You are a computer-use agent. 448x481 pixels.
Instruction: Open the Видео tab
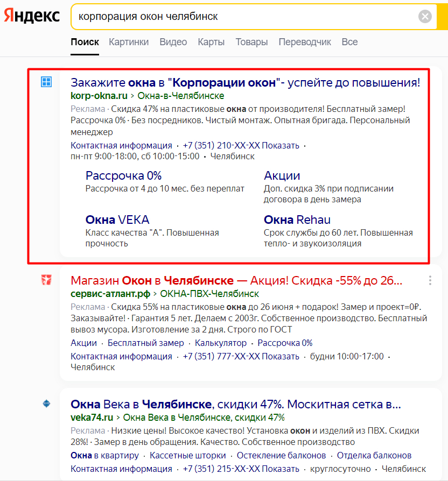pyautogui.click(x=173, y=42)
